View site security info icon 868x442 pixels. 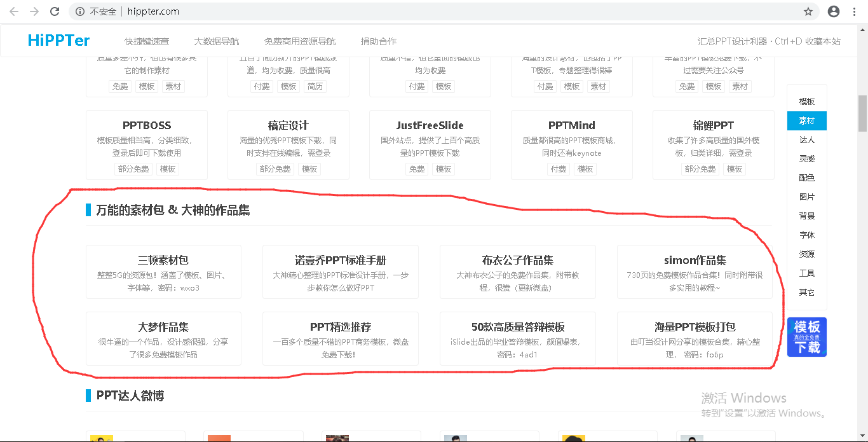coord(79,11)
